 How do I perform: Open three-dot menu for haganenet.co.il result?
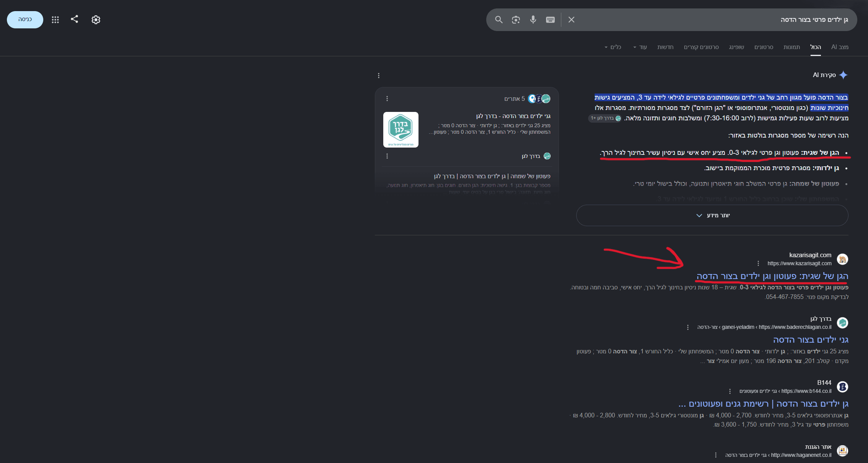(x=716, y=455)
